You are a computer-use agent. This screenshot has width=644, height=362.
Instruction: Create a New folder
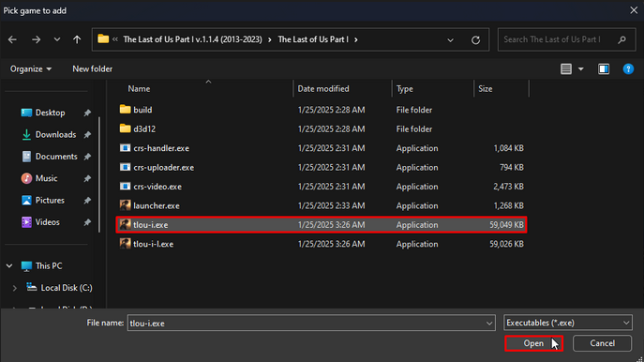point(93,69)
